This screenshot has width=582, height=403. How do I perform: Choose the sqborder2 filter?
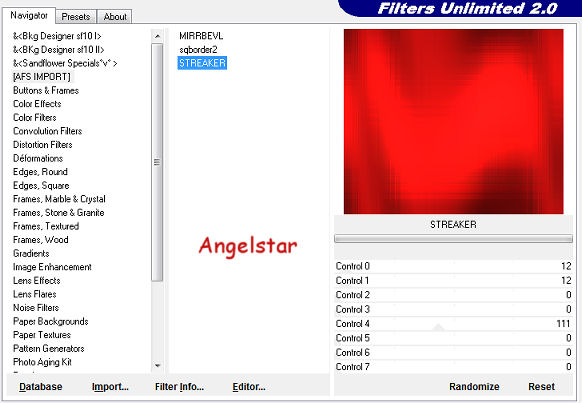click(x=198, y=49)
